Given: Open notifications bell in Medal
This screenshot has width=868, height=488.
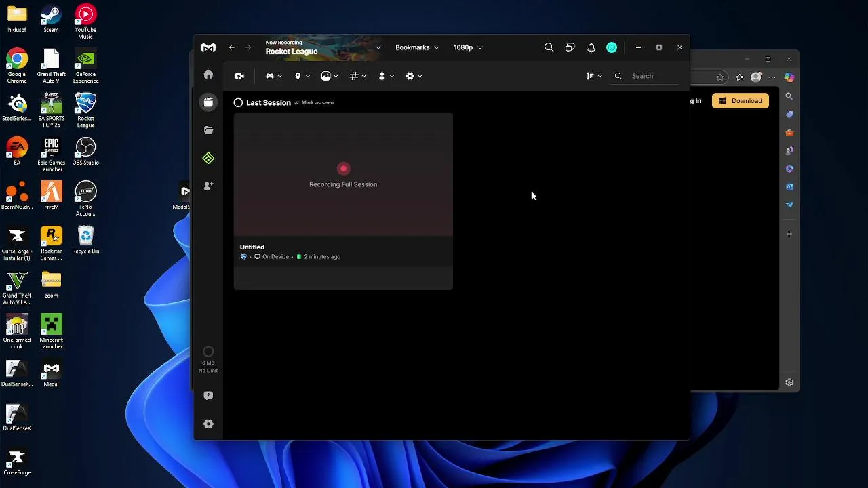Looking at the screenshot, I should point(591,47).
